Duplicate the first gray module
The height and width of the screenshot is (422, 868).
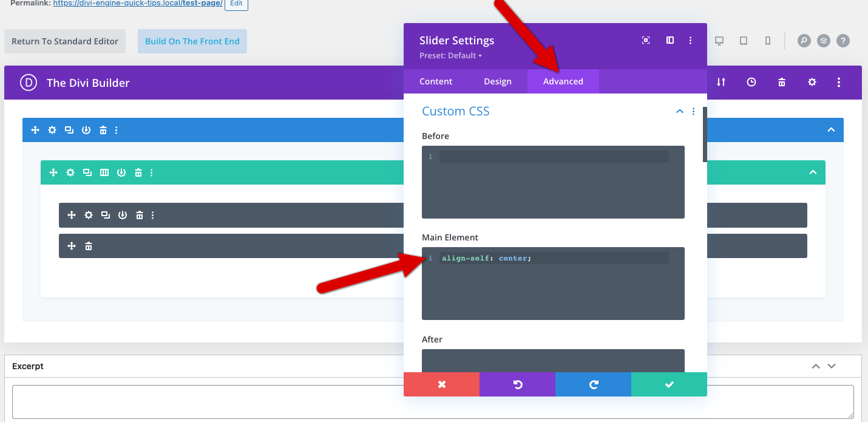tap(106, 215)
